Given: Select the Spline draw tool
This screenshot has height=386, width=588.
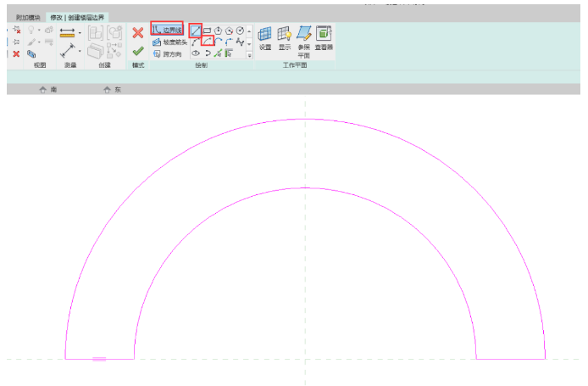Looking at the screenshot, I should [240, 42].
